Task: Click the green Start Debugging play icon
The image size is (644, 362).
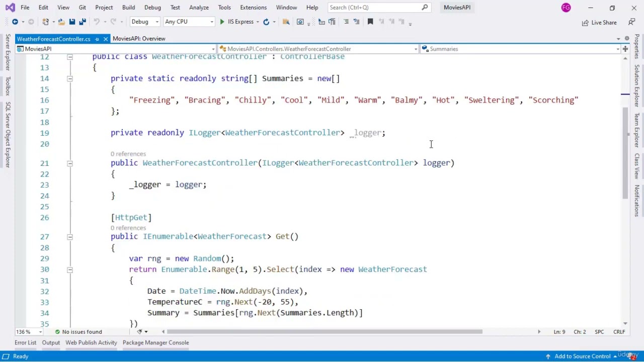Action: (222, 22)
